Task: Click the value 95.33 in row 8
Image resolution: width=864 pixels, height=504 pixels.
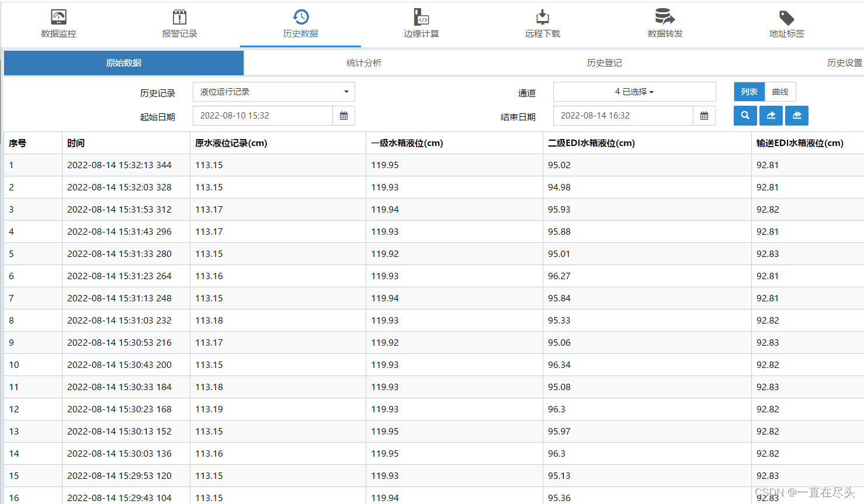Action: (559, 321)
